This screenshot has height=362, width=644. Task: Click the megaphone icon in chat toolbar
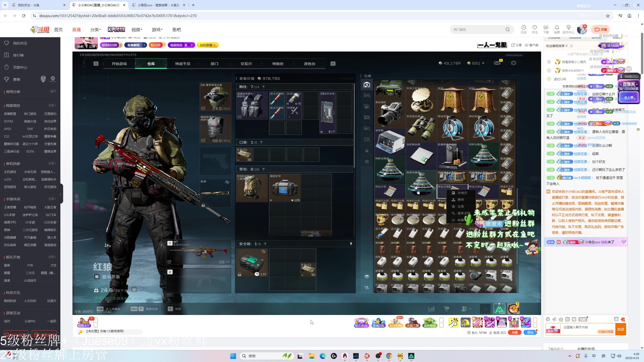[x=554, y=319]
